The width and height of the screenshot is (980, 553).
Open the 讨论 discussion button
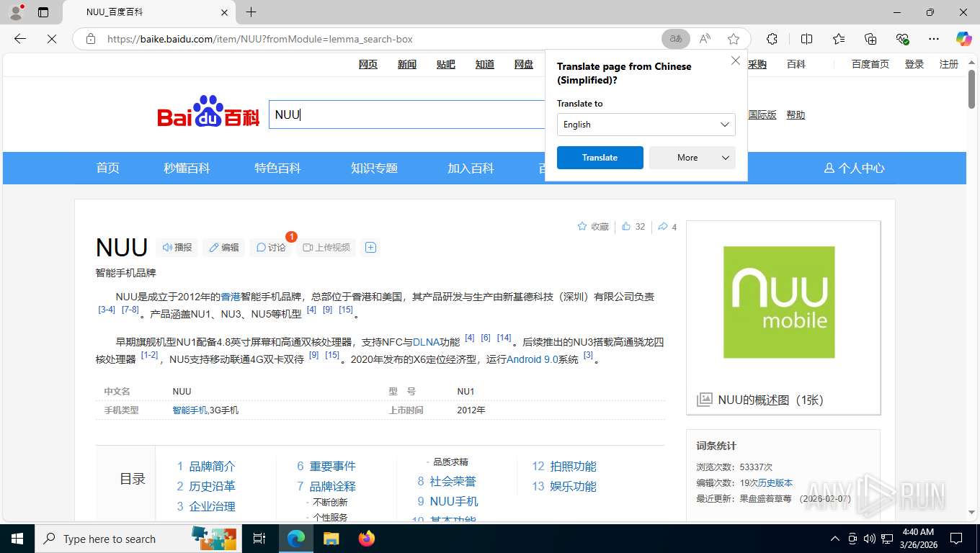[271, 247]
